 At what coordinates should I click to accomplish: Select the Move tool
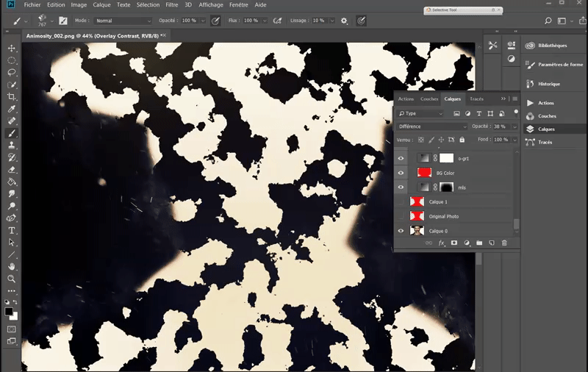pos(12,49)
